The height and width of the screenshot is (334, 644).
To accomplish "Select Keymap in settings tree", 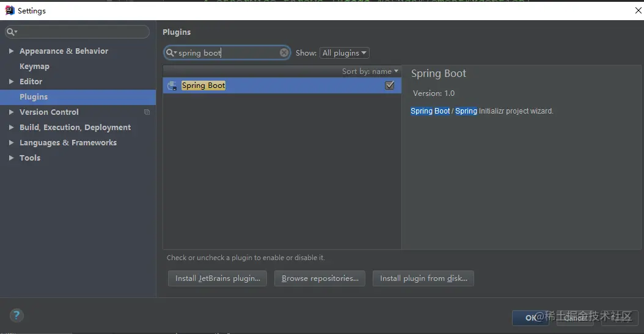I will pyautogui.click(x=34, y=67).
